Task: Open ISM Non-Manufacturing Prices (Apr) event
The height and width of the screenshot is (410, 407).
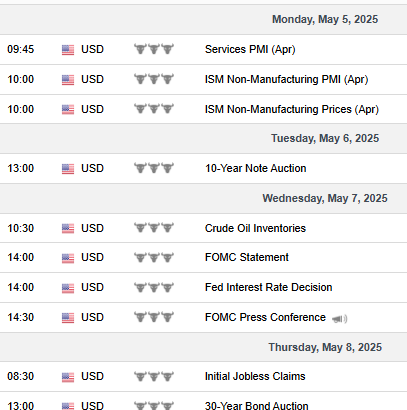Action: (x=292, y=109)
